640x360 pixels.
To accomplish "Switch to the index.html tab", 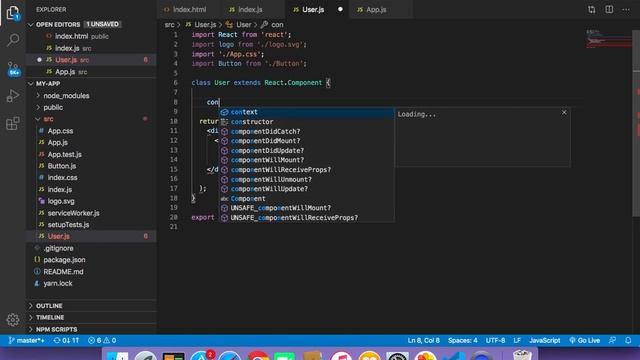I will (189, 9).
